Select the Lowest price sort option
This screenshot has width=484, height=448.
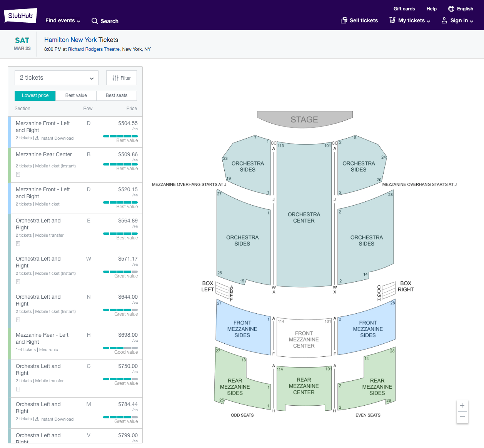pos(35,95)
